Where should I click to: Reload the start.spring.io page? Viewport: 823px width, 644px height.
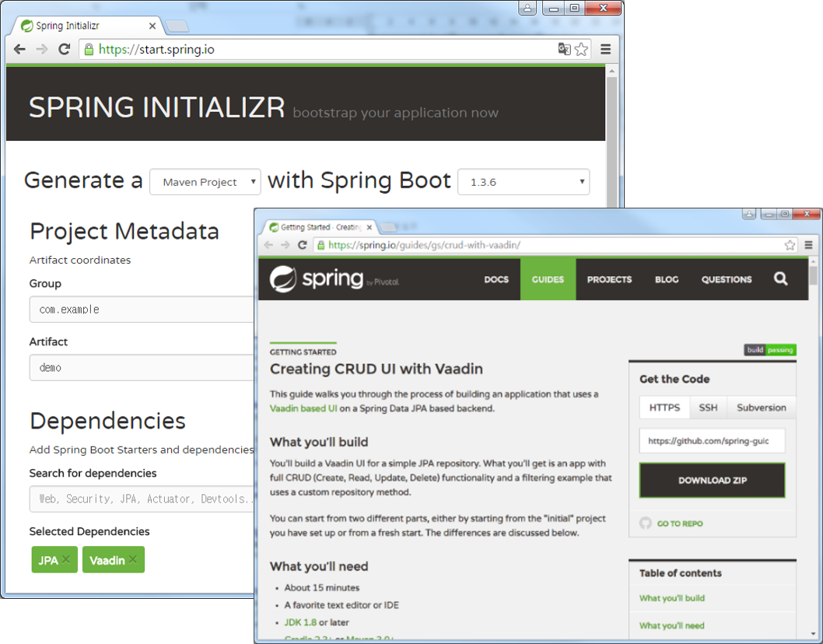(x=64, y=49)
